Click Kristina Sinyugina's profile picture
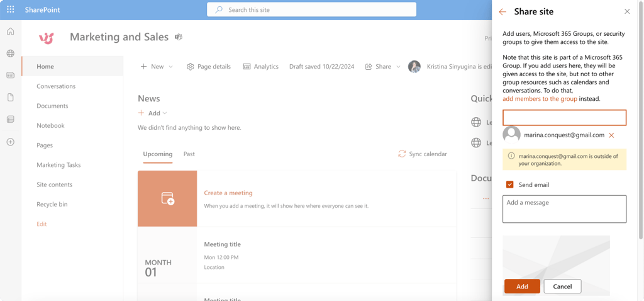Screen dimensions: 644x301 pos(414,67)
